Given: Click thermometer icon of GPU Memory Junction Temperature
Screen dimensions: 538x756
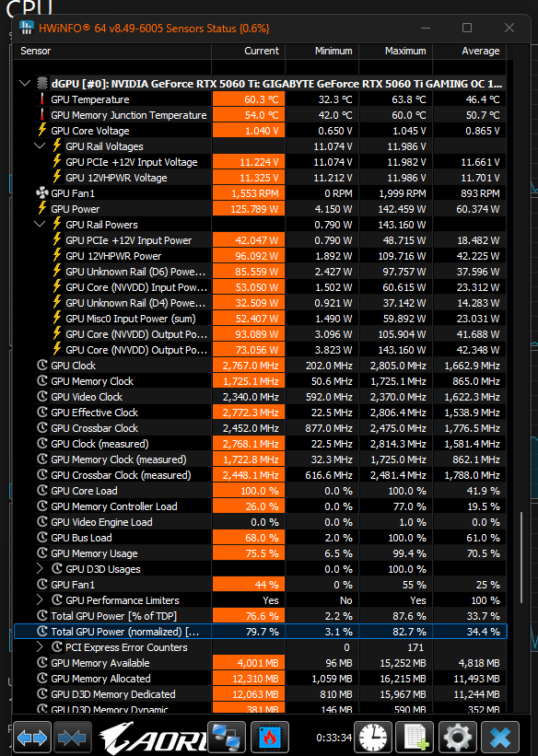Looking at the screenshot, I should pos(42,115).
